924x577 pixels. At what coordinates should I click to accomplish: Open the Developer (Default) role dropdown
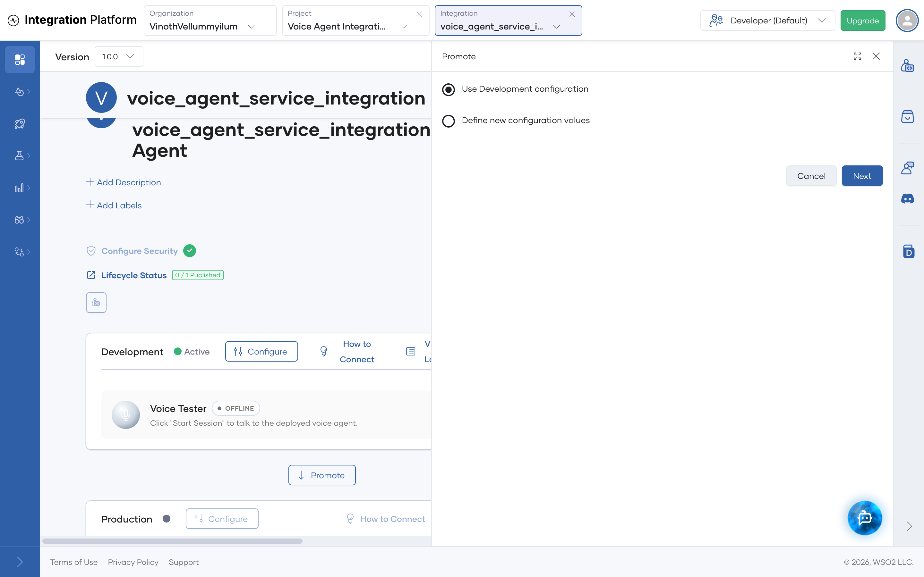[767, 21]
